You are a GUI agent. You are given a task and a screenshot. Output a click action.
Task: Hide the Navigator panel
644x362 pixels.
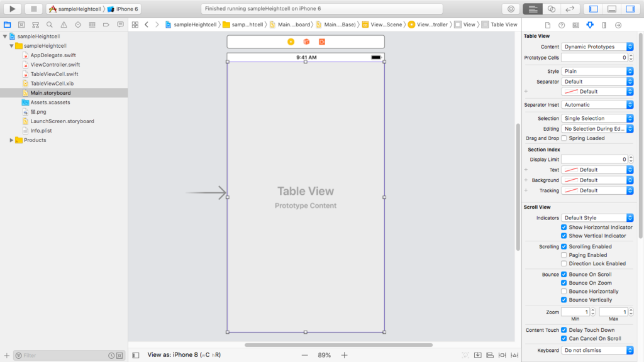pos(594,9)
